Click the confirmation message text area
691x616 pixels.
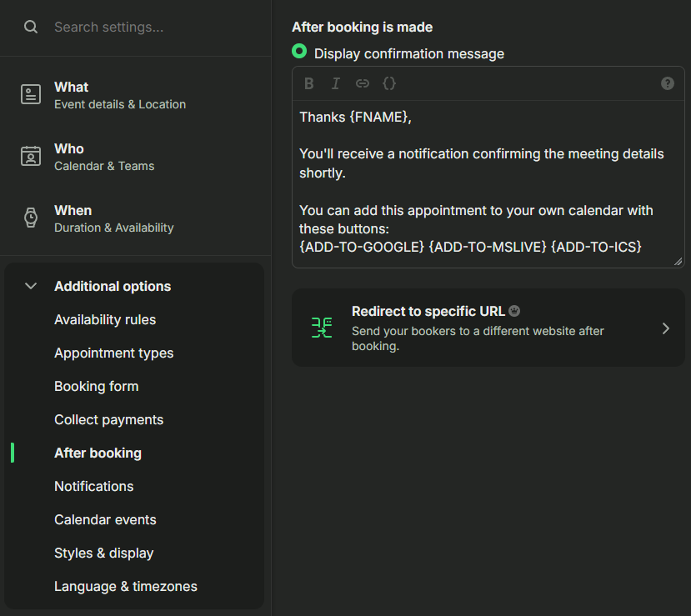(x=488, y=183)
